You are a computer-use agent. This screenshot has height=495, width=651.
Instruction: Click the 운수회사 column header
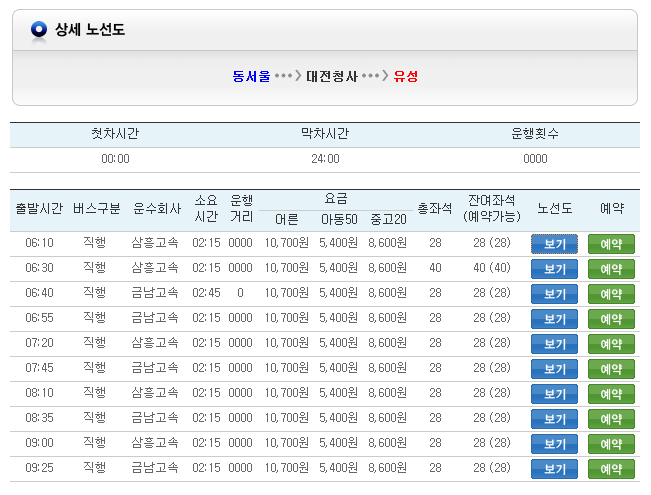click(157, 208)
